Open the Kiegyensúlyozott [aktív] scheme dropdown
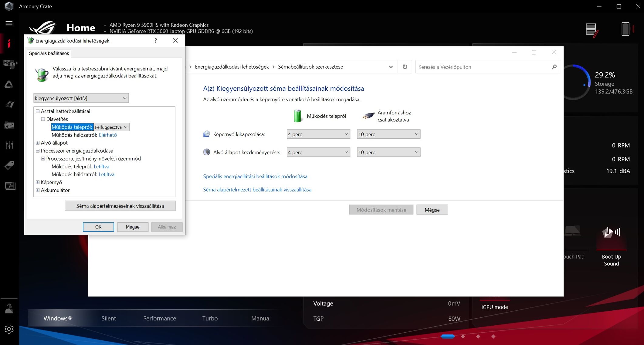 (x=81, y=98)
